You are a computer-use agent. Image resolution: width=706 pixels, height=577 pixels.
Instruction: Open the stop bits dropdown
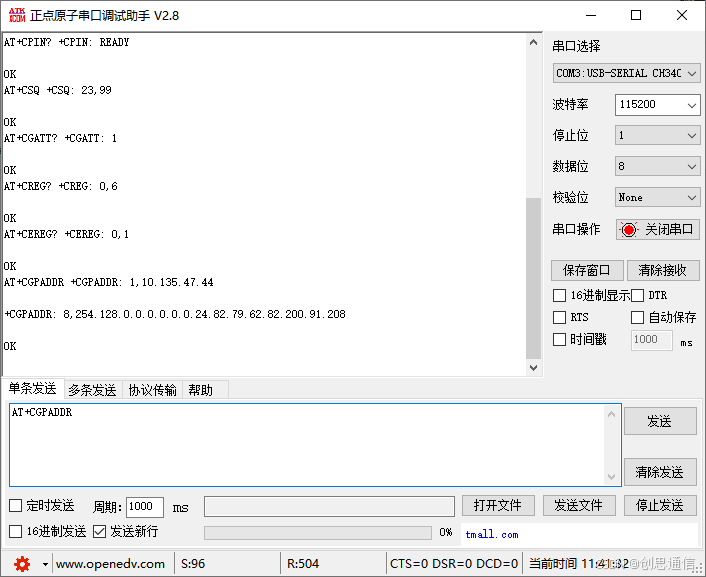pos(657,135)
